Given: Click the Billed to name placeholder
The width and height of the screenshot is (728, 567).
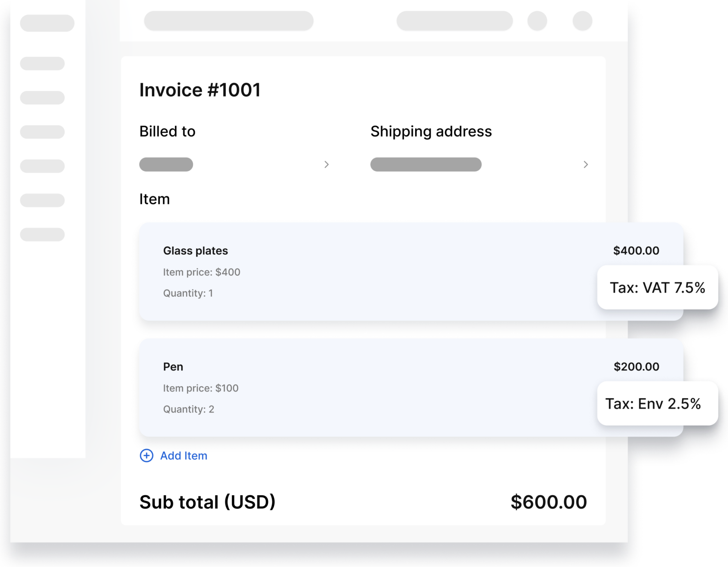Looking at the screenshot, I should (x=166, y=164).
